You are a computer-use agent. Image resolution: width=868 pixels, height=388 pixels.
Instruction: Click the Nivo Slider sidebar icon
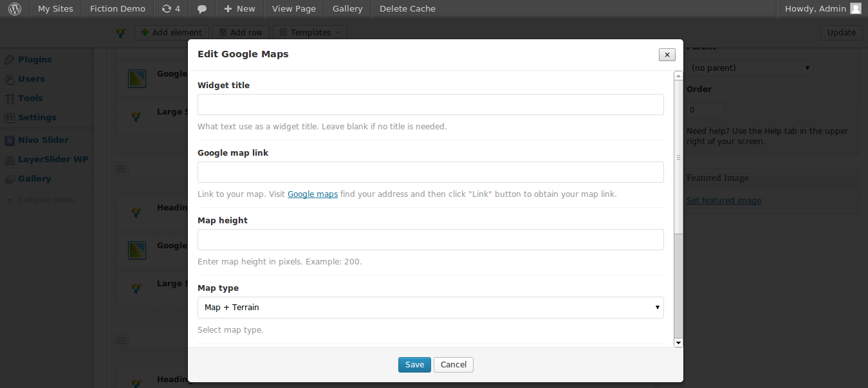click(9, 140)
